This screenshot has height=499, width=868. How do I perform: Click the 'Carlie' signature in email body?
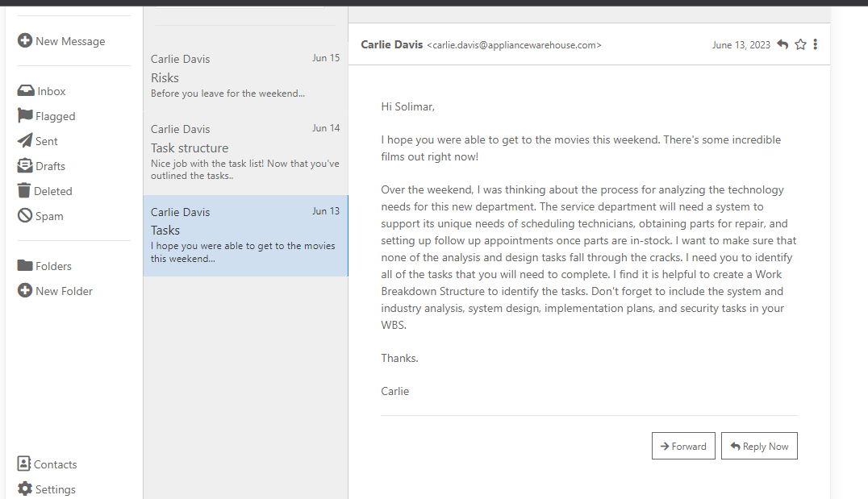394,391
